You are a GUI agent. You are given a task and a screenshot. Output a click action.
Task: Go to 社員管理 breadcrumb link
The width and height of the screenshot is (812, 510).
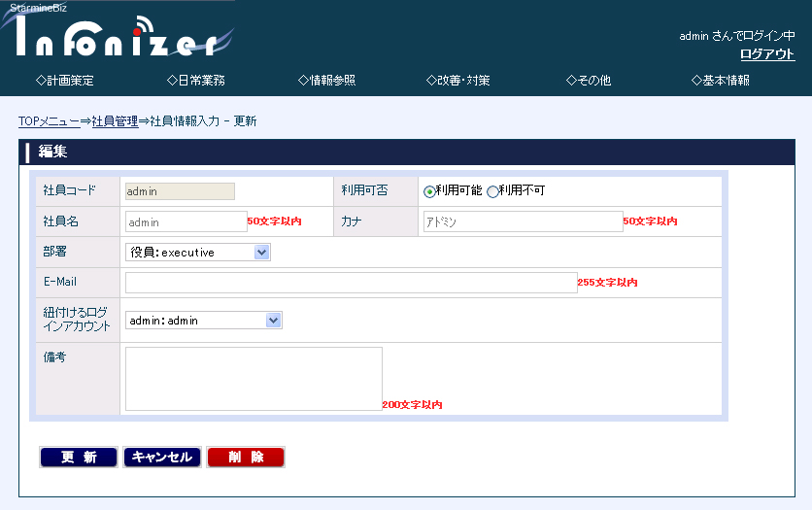pyautogui.click(x=115, y=121)
